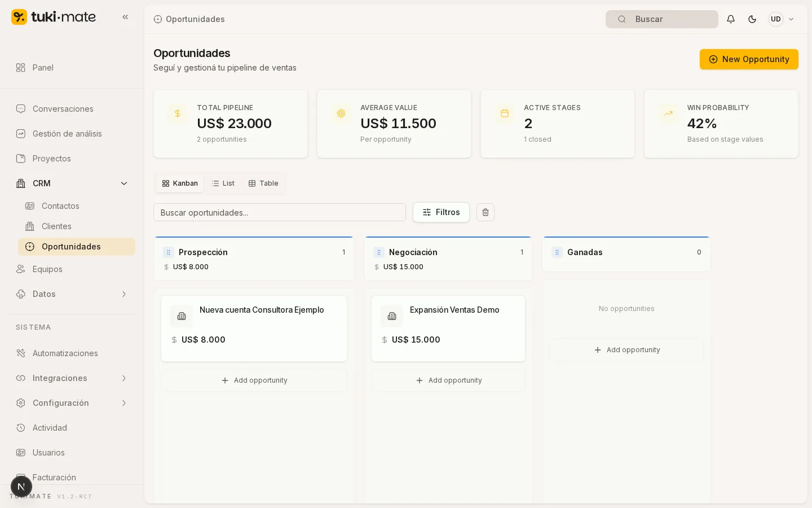
Task: Click Equipos people icon
Action: (21, 269)
